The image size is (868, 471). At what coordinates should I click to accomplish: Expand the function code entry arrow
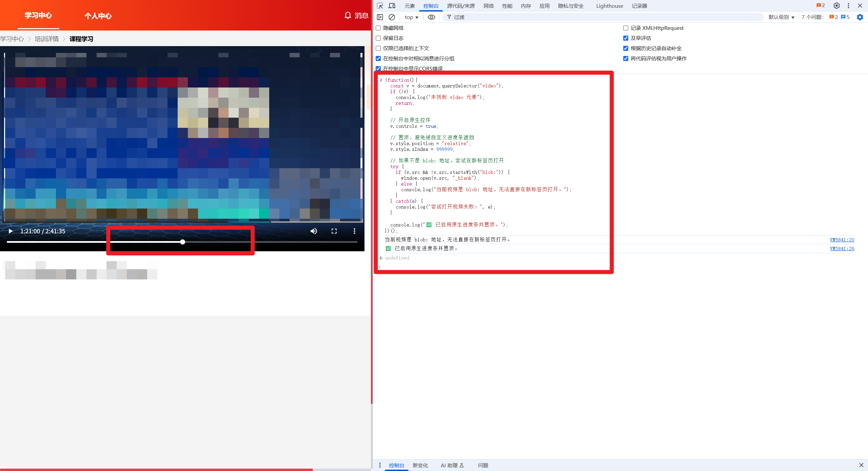click(381, 80)
